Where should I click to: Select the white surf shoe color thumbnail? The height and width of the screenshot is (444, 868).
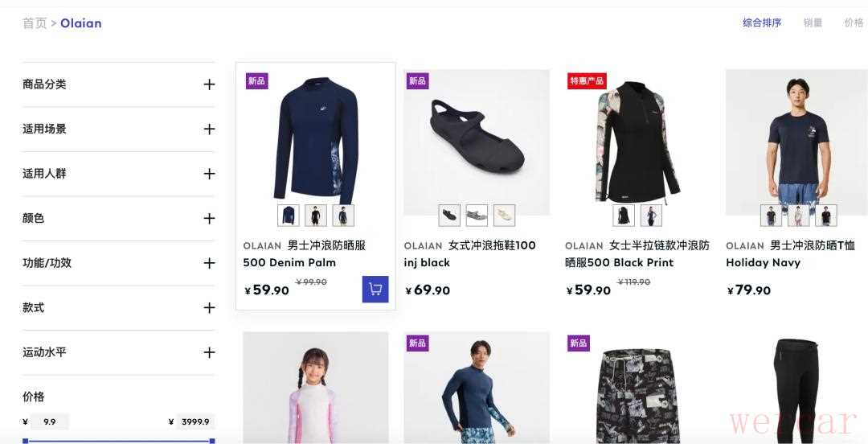pyautogui.click(x=504, y=215)
